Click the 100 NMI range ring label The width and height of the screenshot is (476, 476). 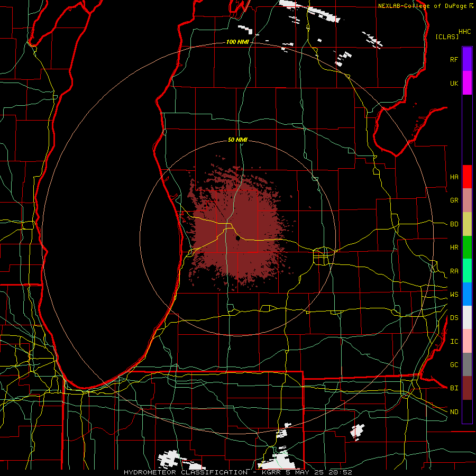(x=237, y=42)
